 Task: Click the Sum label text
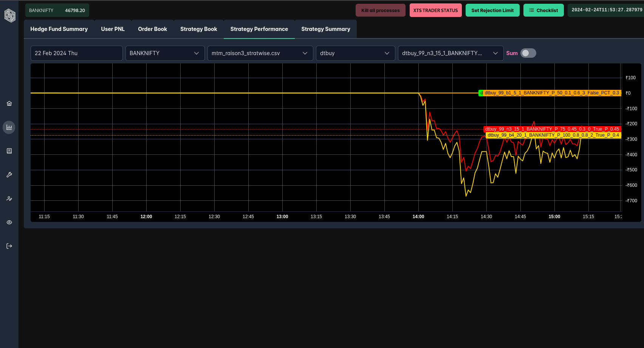(x=512, y=53)
